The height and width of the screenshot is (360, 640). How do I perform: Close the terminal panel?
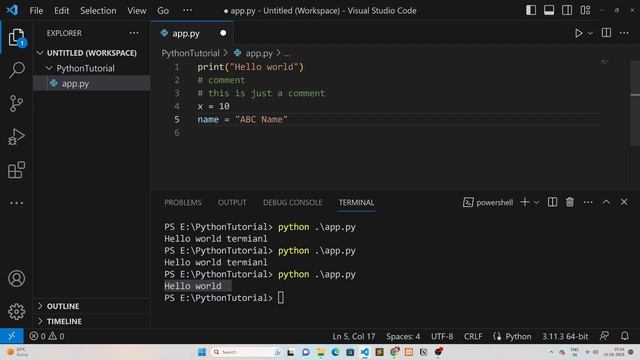624,202
